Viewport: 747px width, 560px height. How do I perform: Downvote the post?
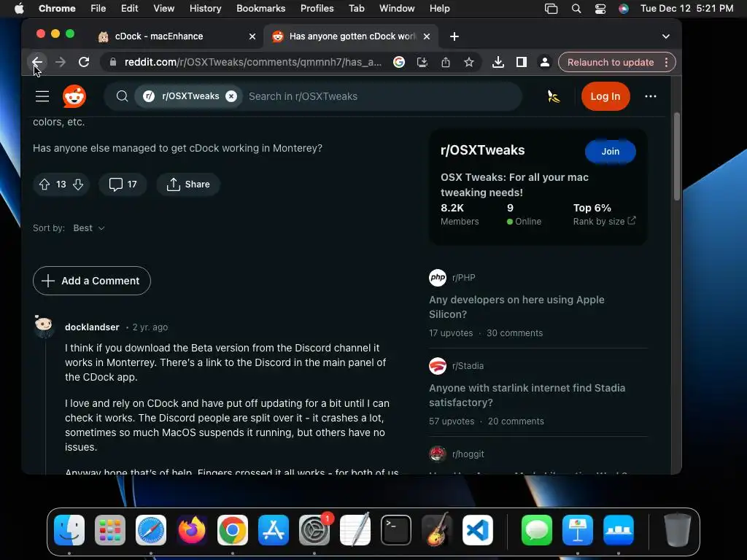pos(78,184)
